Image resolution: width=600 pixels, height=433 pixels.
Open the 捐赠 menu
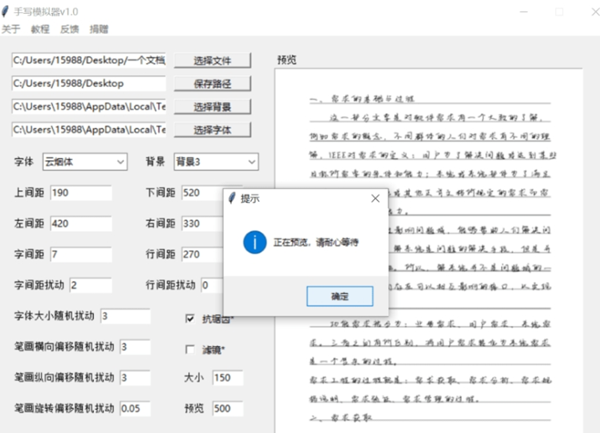[98, 29]
